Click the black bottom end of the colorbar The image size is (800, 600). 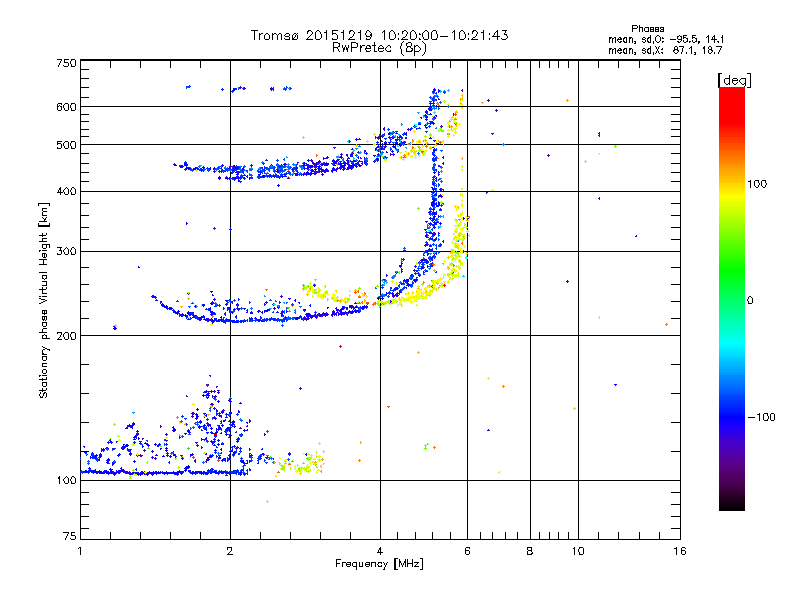(732, 503)
